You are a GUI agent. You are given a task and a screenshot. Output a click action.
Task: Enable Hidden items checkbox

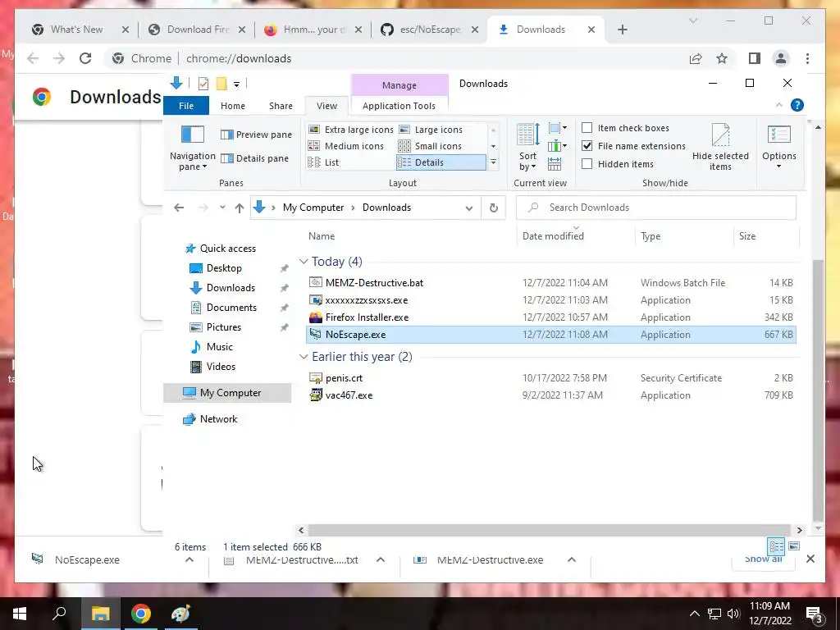click(587, 164)
